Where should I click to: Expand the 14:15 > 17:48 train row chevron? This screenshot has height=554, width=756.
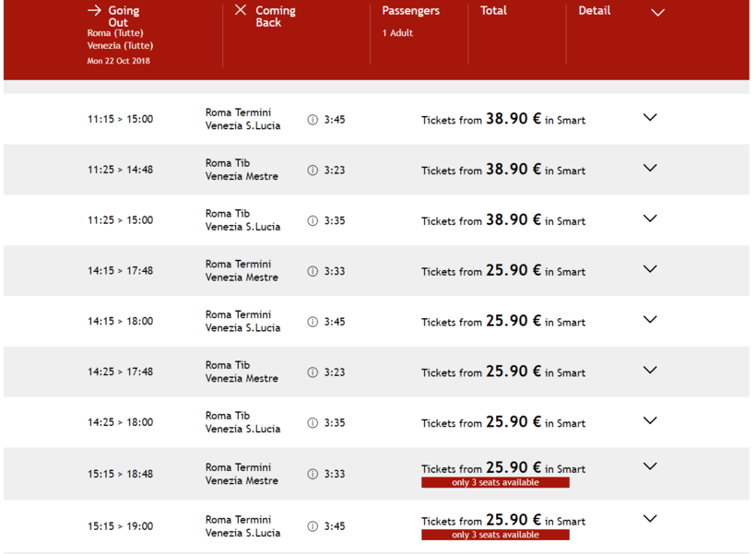[650, 269]
